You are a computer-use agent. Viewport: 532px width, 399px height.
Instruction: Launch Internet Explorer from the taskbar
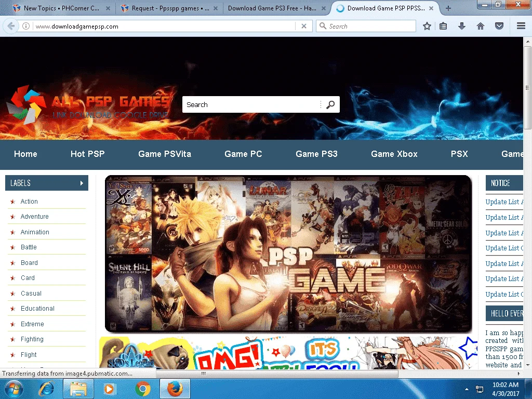click(46, 389)
